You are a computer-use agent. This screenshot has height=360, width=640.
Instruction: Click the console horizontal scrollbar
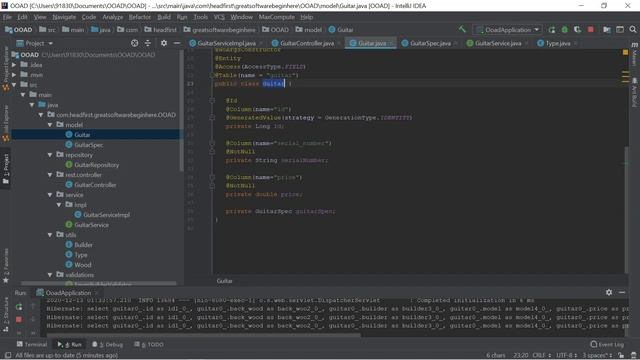203,336
